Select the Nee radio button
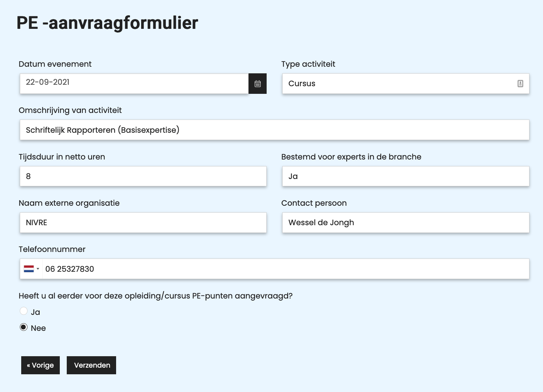 point(23,327)
